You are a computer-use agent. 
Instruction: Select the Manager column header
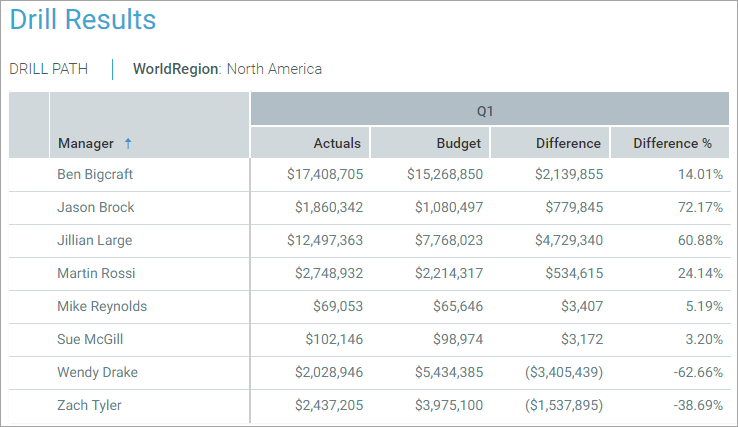point(149,125)
